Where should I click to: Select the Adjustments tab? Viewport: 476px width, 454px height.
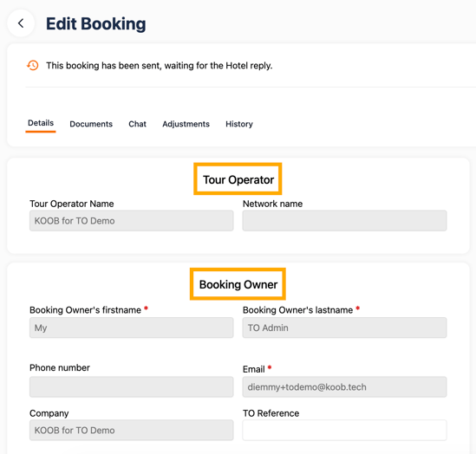tap(186, 124)
